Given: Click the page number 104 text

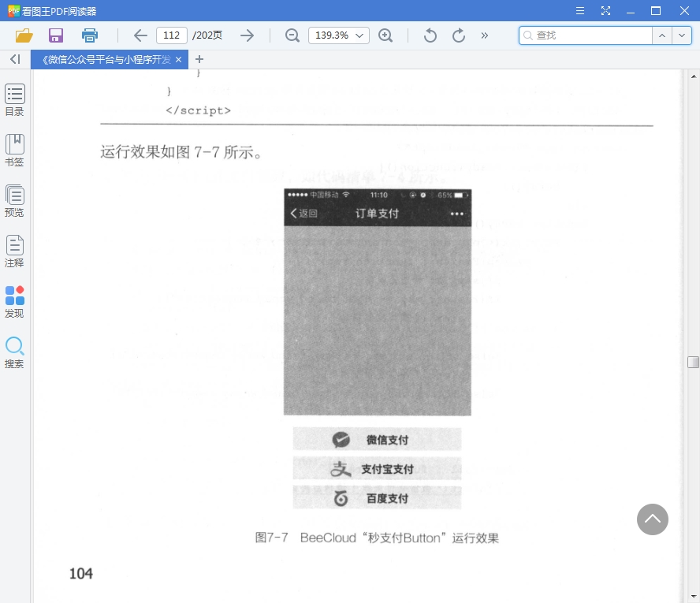Looking at the screenshot, I should (x=81, y=574).
